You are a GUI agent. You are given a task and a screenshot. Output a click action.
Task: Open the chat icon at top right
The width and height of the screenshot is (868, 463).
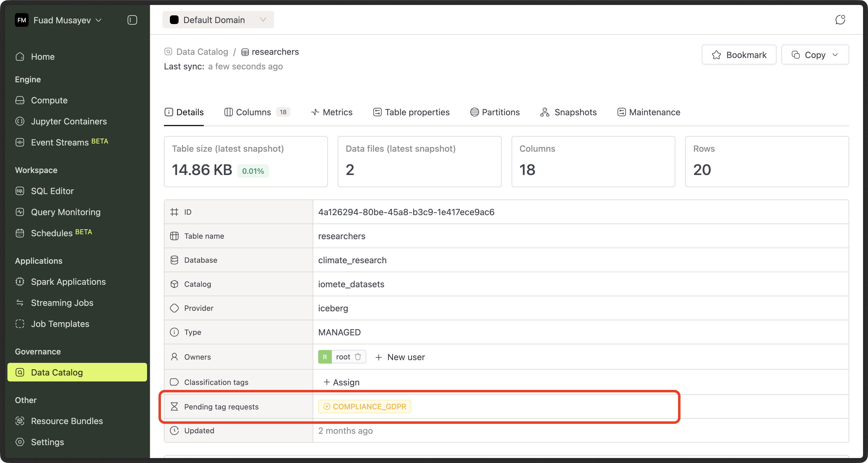coord(840,20)
